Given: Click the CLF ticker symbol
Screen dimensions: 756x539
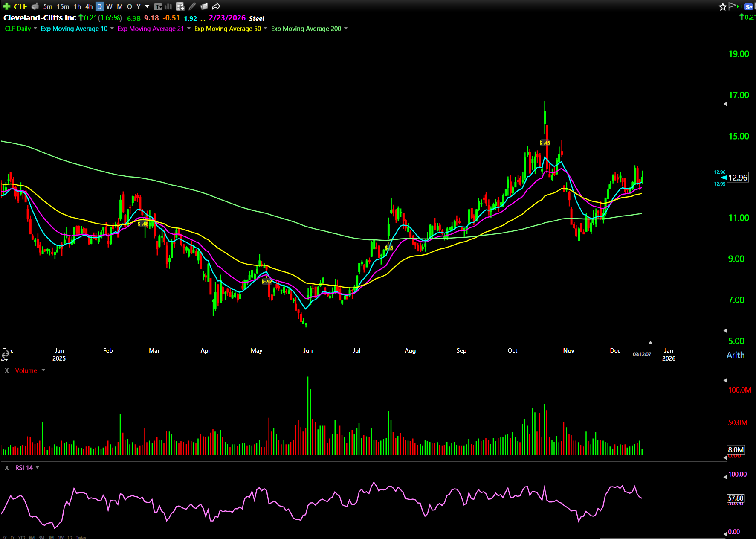Looking at the screenshot, I should [20, 6].
